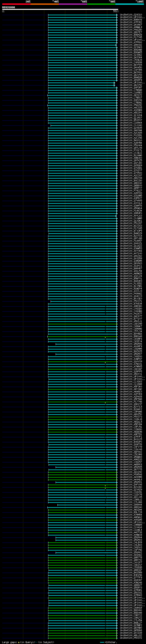Click the orange ~40% identity legend segment
Viewport: 146px width, 644px height.
point(45,4)
